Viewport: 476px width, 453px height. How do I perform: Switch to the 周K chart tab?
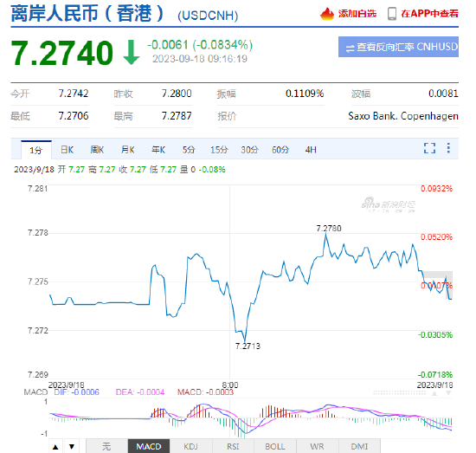pyautogui.click(x=97, y=150)
